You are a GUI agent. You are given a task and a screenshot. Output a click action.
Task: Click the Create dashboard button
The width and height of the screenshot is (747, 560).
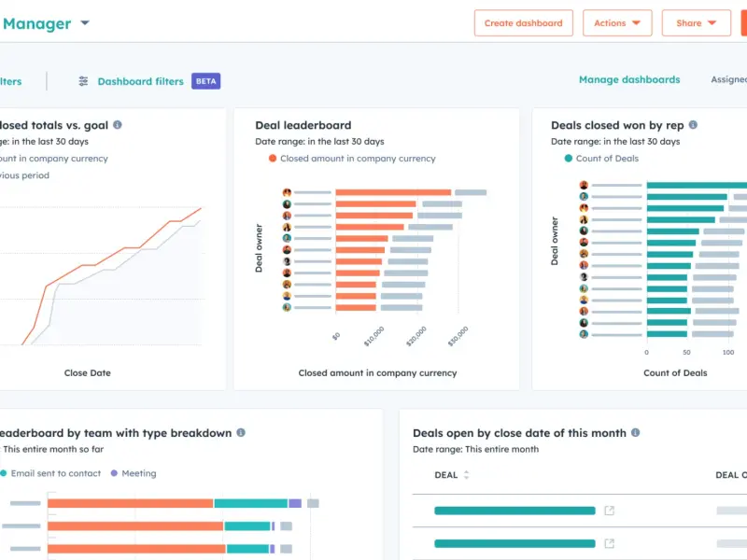[x=523, y=23]
